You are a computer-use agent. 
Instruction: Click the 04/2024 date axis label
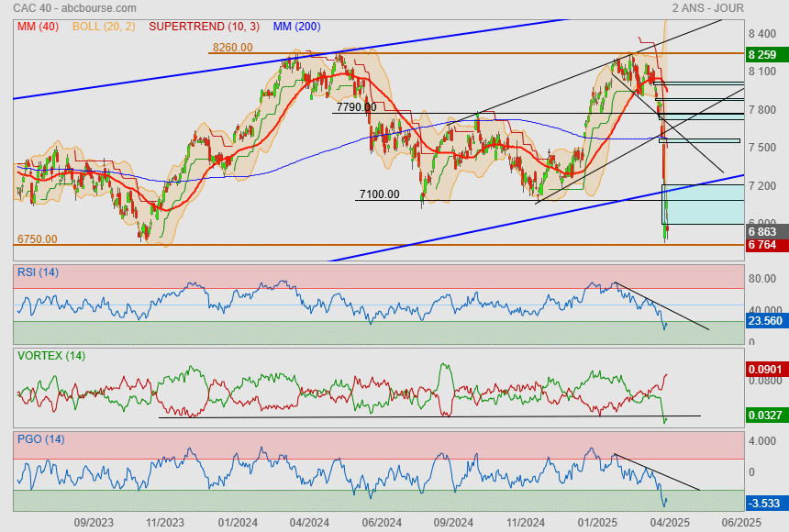click(x=309, y=523)
